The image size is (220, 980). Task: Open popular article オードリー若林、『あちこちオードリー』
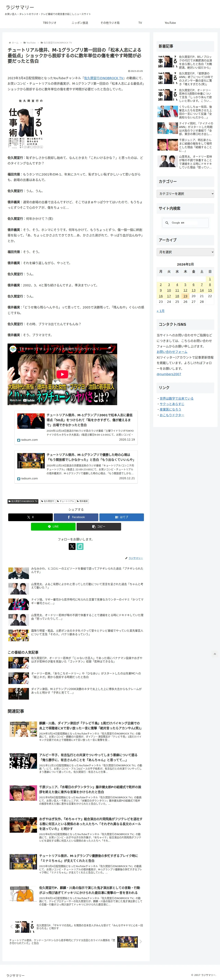(76, 678)
